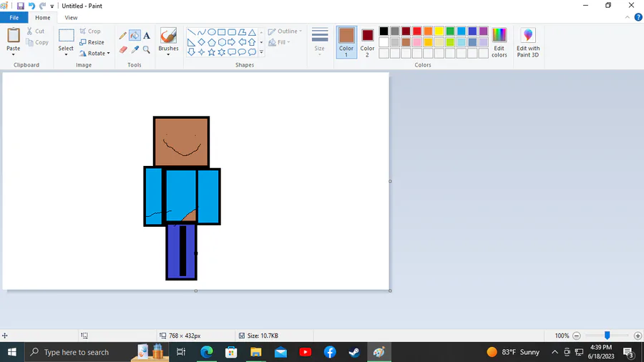Click the zoom slider thumb
Screen dimensions: 644x362
pyautogui.click(x=607, y=336)
